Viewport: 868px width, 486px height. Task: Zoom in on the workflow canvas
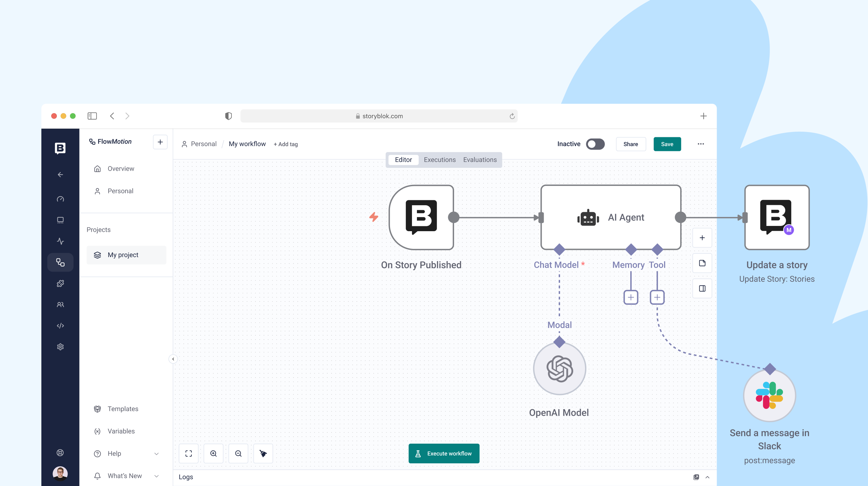[213, 453]
